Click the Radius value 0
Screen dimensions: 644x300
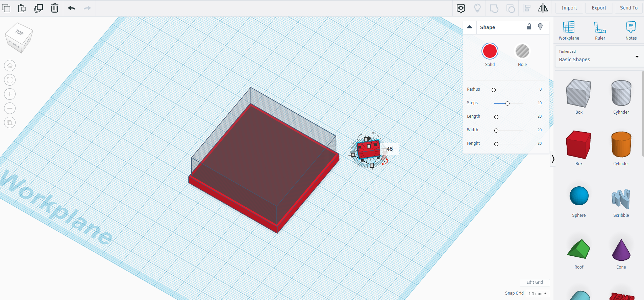pyautogui.click(x=541, y=89)
